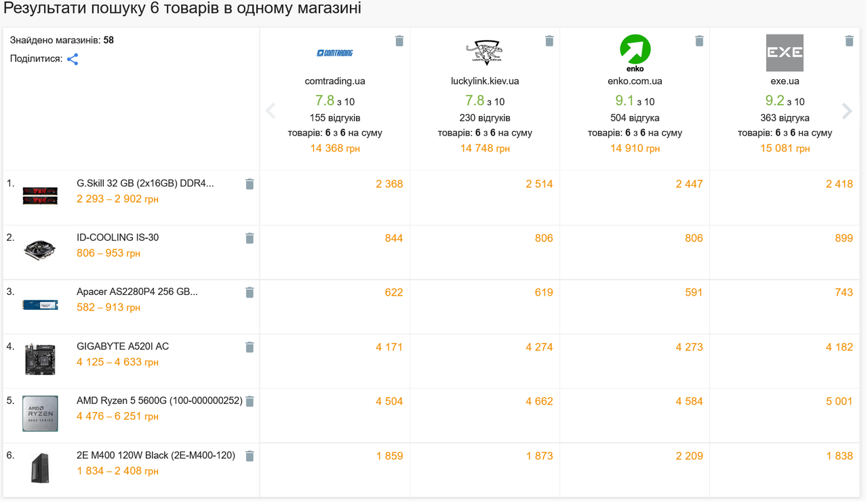Click G.Skill price 2 514 at luckylink

[x=539, y=184]
